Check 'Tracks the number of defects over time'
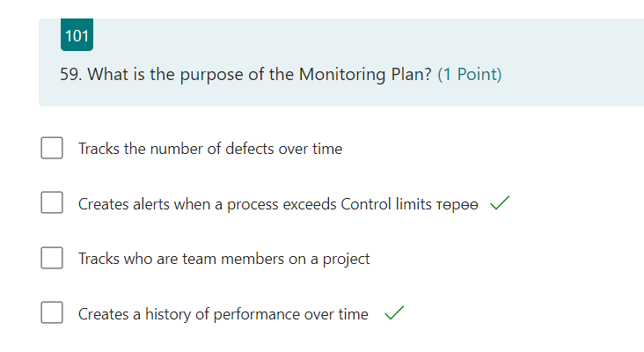The height and width of the screenshot is (352, 644). (x=52, y=148)
